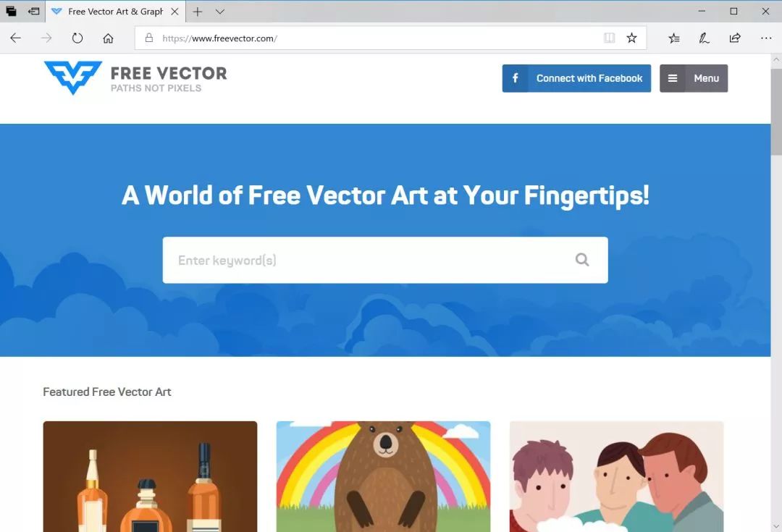Open Edge settings and more menu

(766, 38)
